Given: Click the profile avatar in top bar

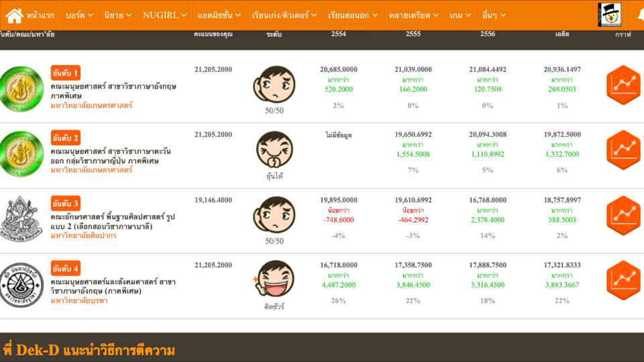Looking at the screenshot, I should 609,15.
